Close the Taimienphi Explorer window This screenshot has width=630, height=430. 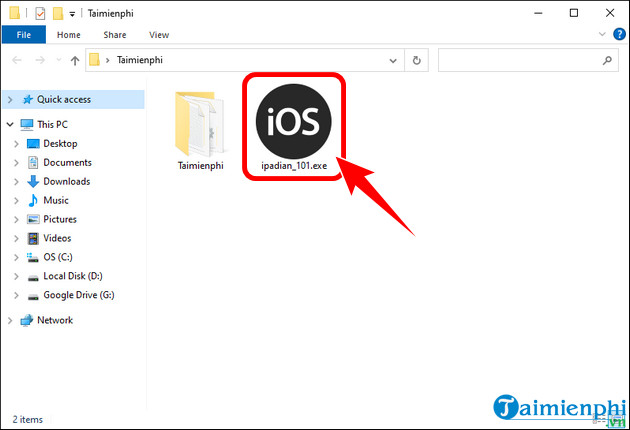click(610, 13)
